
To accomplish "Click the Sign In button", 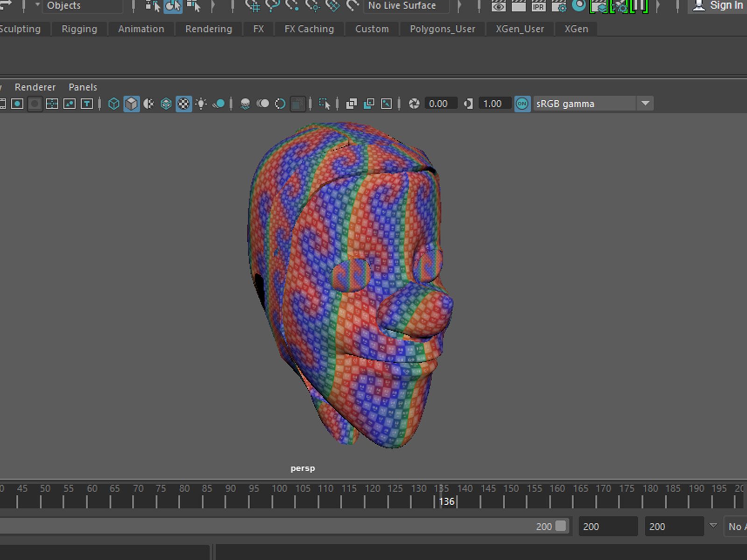I will coord(718,6).
